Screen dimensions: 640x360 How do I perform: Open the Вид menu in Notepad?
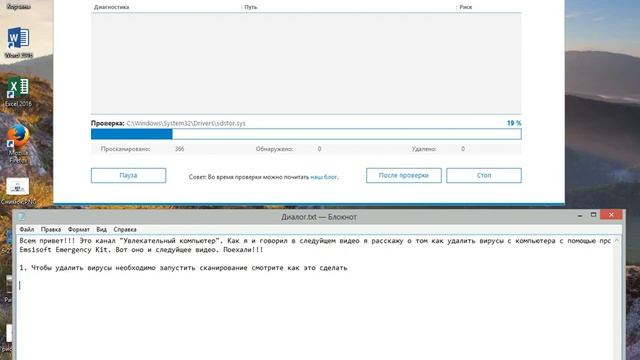coord(101,229)
